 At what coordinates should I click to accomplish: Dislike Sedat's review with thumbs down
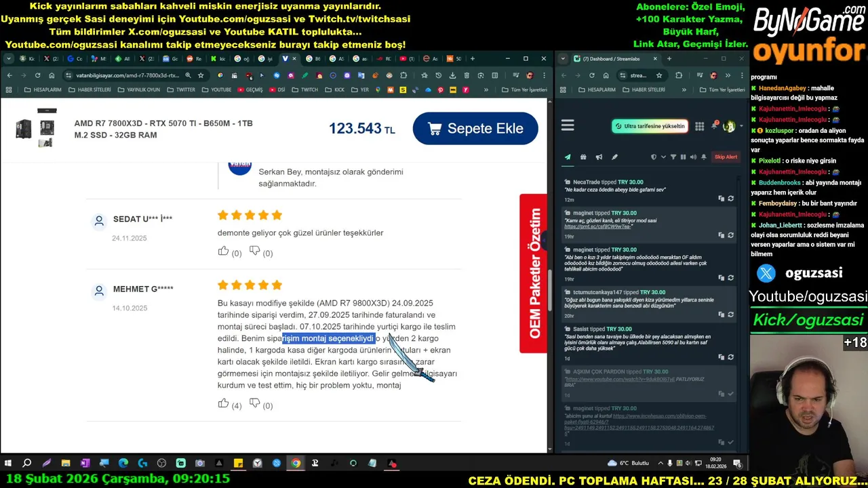pos(254,251)
